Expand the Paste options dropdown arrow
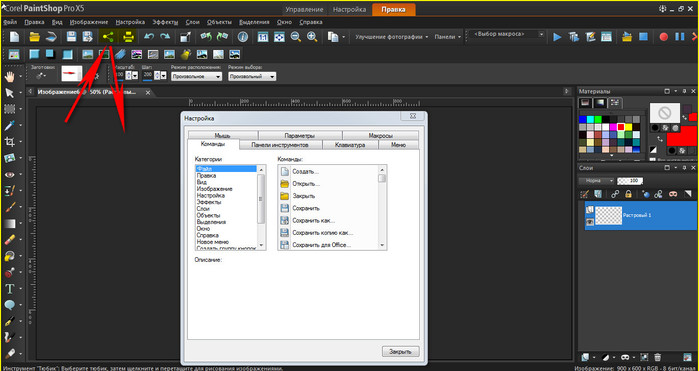The height and width of the screenshot is (371, 699). [x=344, y=37]
